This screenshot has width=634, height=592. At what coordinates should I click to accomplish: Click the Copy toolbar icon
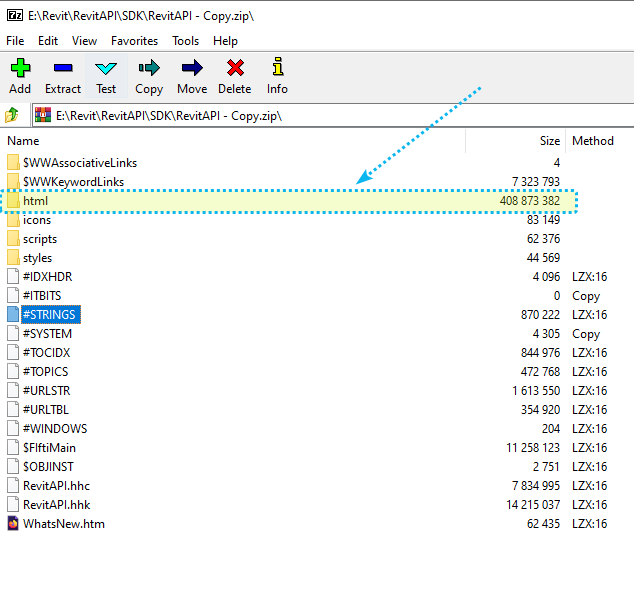[149, 68]
